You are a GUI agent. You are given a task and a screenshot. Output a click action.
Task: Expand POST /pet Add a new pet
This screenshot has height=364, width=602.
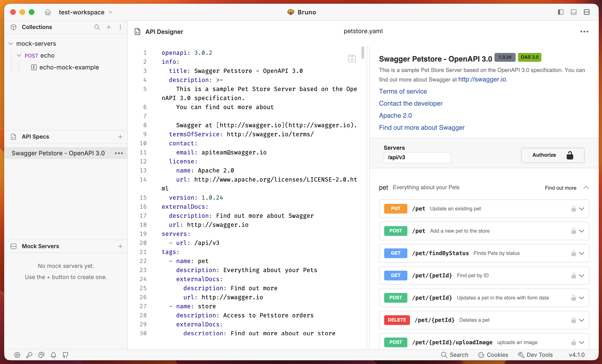(582, 231)
